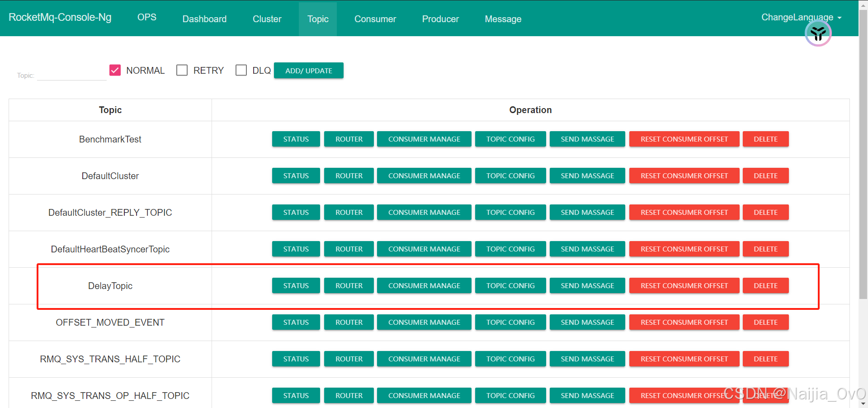Image resolution: width=868 pixels, height=408 pixels.
Task: Switch to the Consumer page
Action: coord(375,19)
